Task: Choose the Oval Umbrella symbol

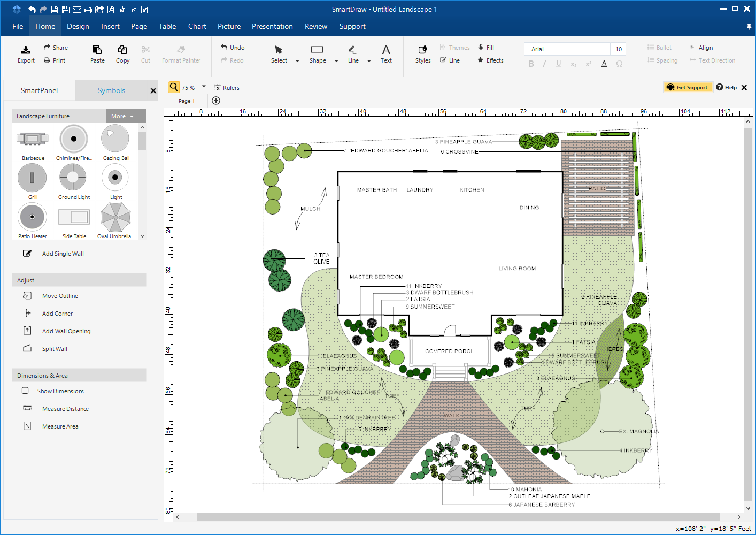Action: [x=115, y=217]
